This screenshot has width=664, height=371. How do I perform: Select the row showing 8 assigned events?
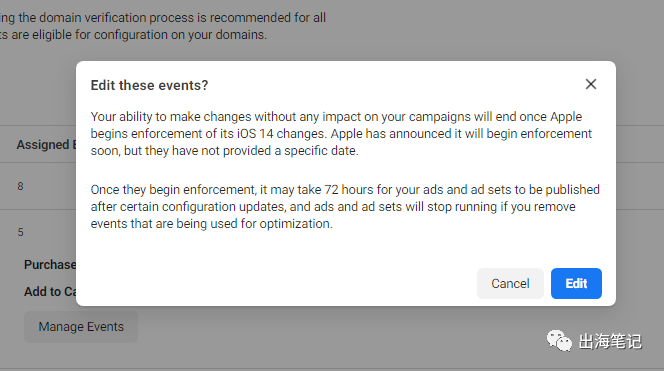pyautogui.click(x=38, y=186)
